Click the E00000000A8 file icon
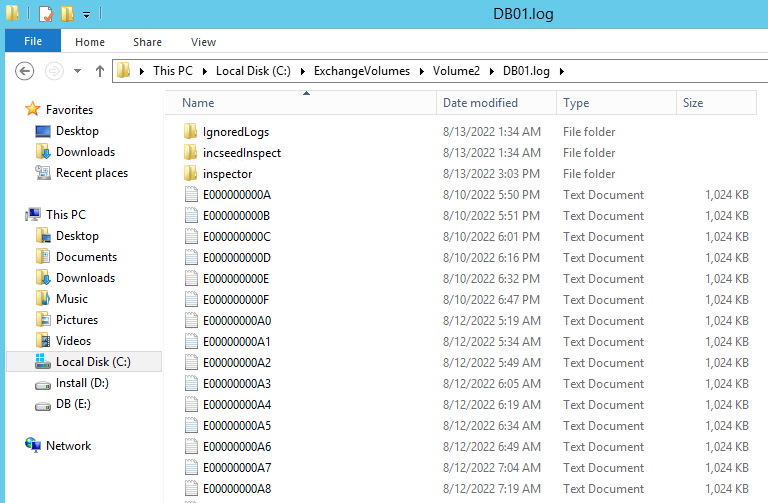This screenshot has height=503, width=768. pyautogui.click(x=191, y=489)
